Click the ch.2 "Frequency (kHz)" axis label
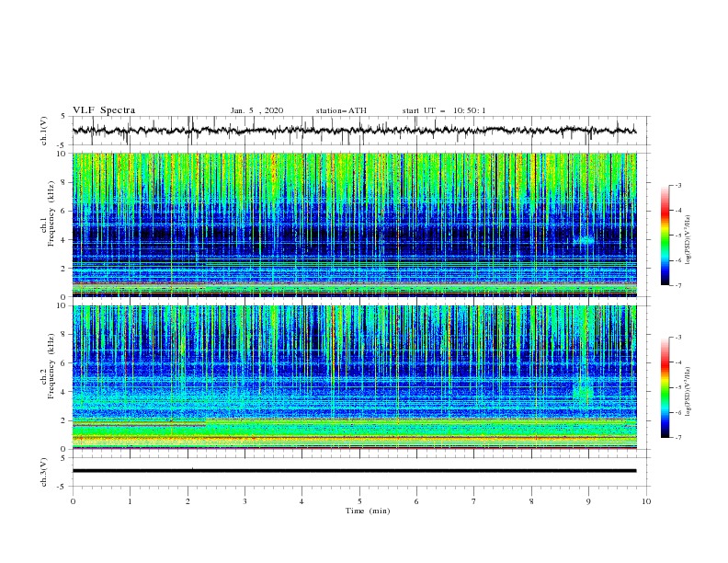The image size is (728, 563). [x=51, y=366]
